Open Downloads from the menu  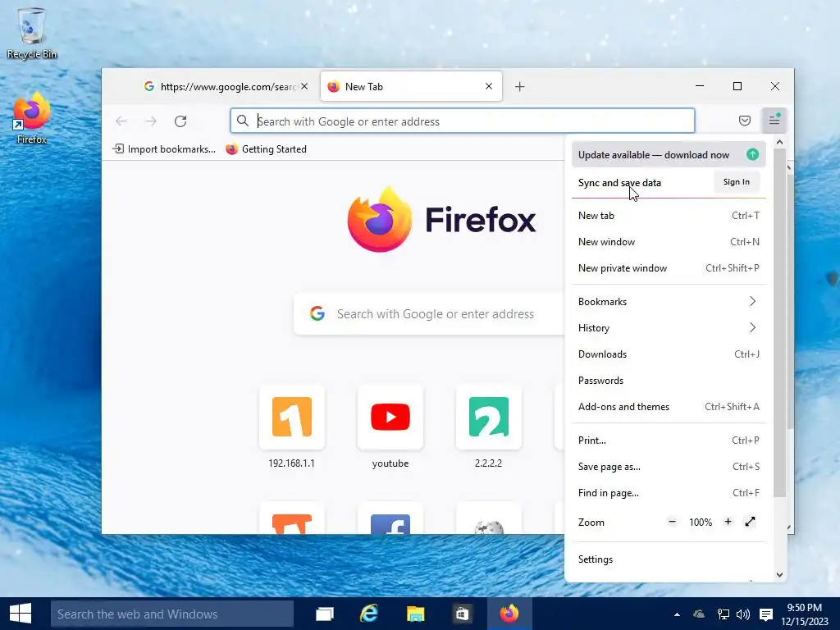669,354
